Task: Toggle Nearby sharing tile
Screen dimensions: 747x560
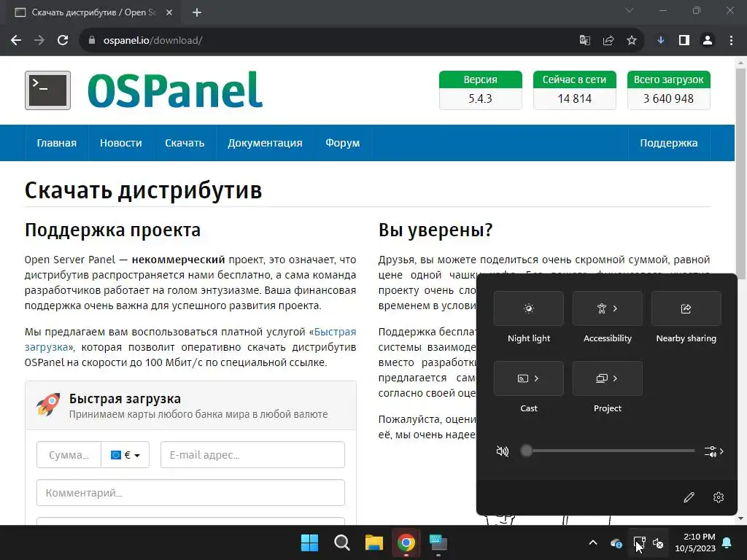Action: pos(686,308)
